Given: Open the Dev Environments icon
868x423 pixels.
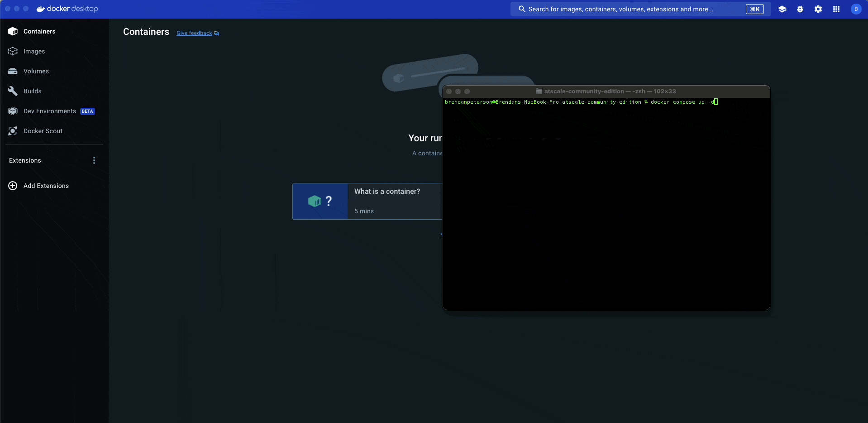Looking at the screenshot, I should coord(13,111).
